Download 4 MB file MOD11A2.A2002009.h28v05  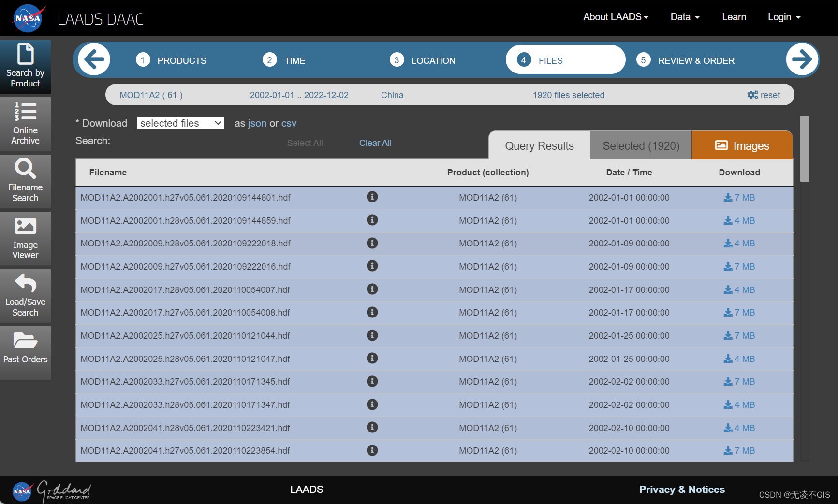pyautogui.click(x=739, y=244)
